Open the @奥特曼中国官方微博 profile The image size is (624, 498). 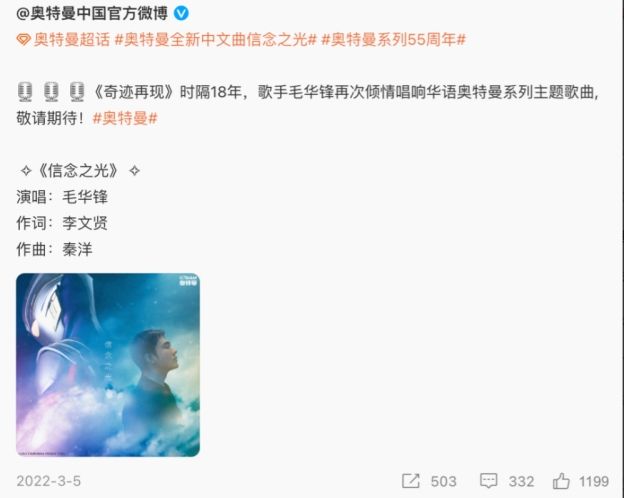[92, 13]
